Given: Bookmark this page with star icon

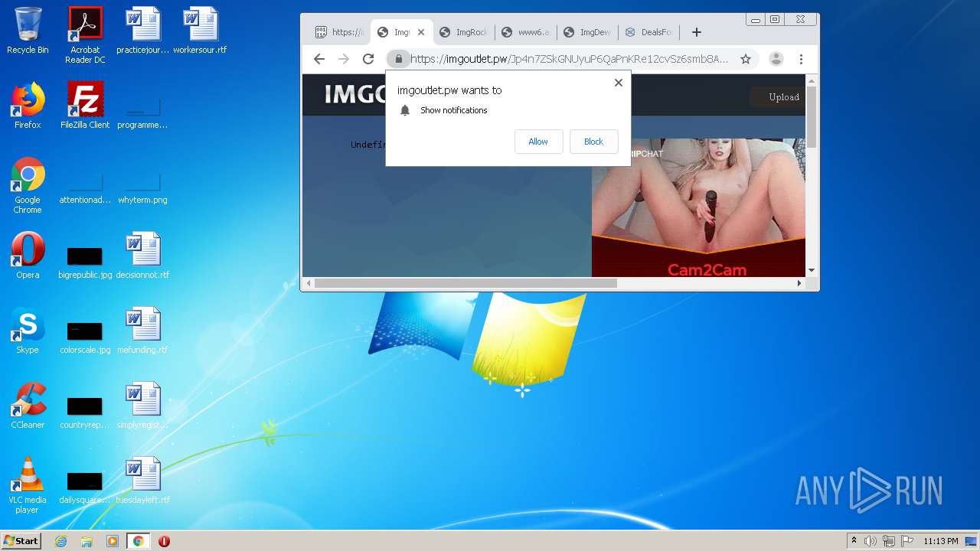Looking at the screenshot, I should click(x=745, y=59).
